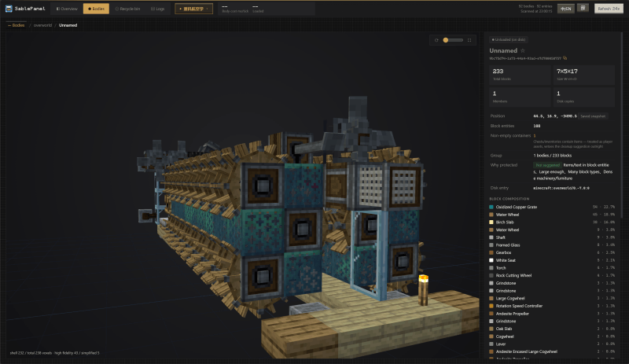Select the Gearbox row
Screen dimensions: 629x364
[552, 253]
